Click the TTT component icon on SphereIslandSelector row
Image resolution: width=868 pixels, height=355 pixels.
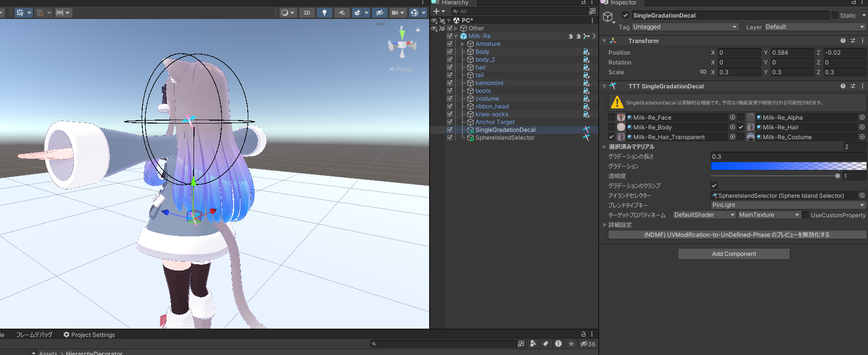[x=586, y=138]
